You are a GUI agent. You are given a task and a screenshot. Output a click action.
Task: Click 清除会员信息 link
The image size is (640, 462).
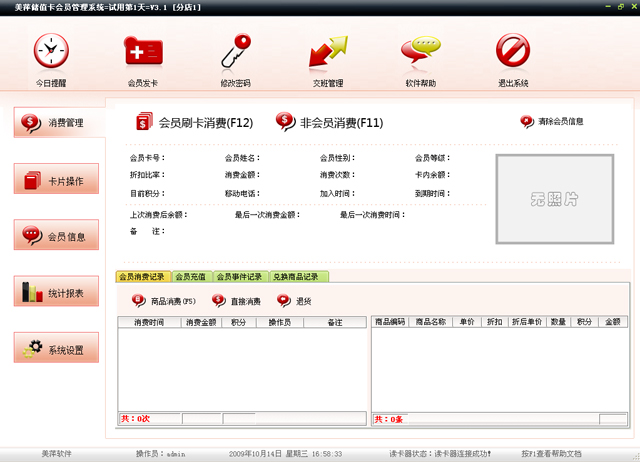pos(552,122)
